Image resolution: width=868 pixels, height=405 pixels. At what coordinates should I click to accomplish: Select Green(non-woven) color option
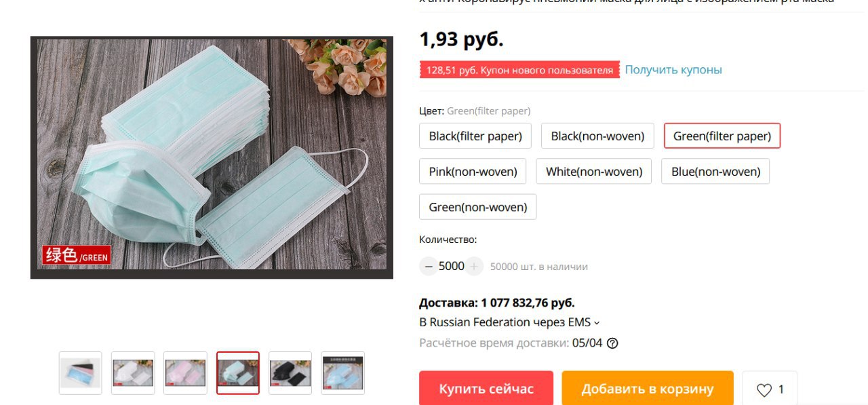tap(477, 207)
